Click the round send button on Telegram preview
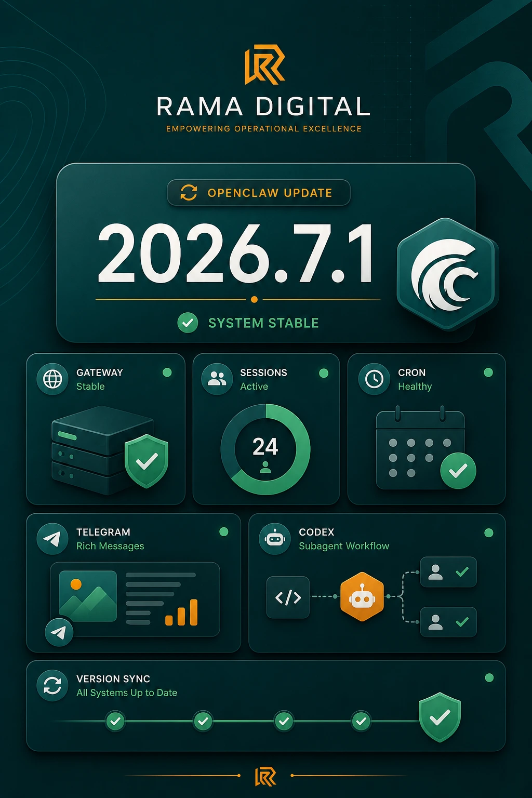 59,632
